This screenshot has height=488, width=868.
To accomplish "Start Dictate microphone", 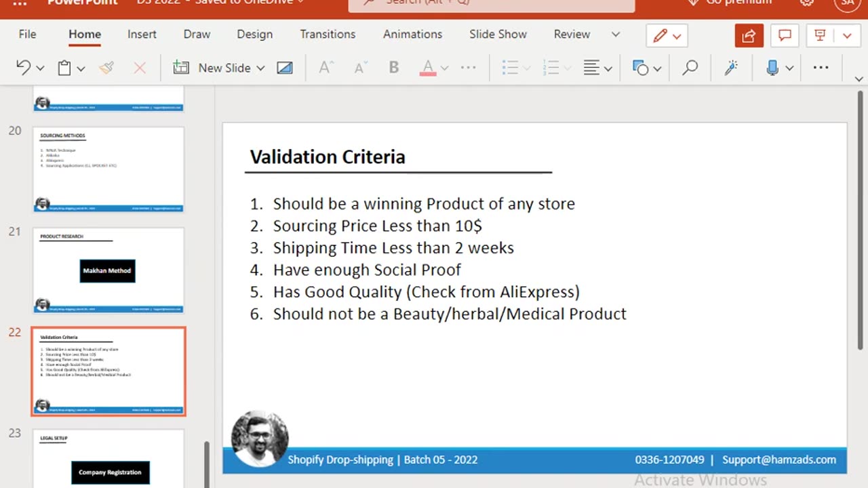I will coord(772,68).
